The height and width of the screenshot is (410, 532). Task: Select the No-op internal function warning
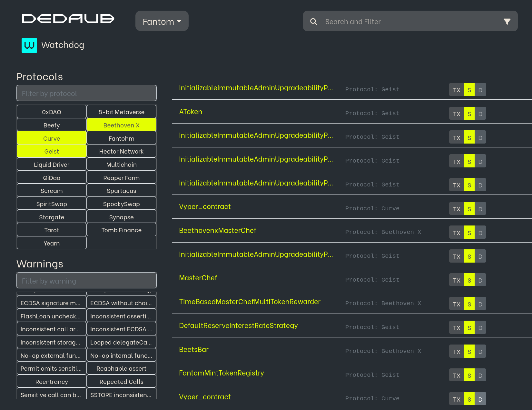(122, 355)
